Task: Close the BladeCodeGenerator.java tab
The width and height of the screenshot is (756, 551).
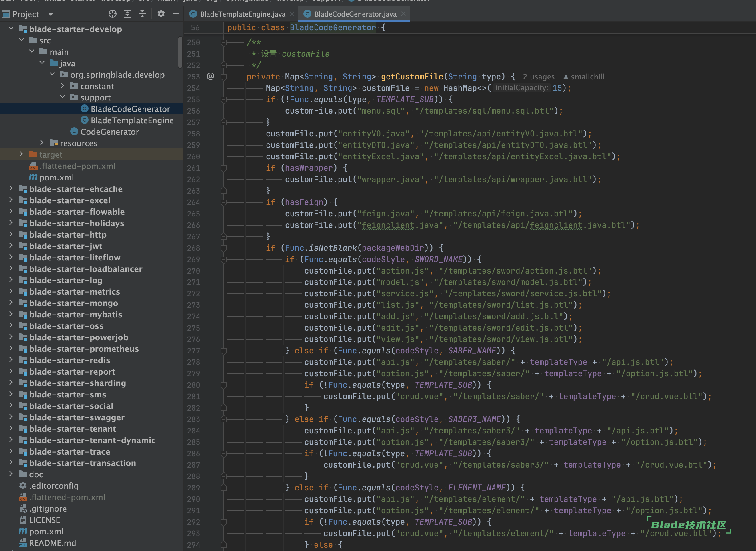Action: coord(403,14)
